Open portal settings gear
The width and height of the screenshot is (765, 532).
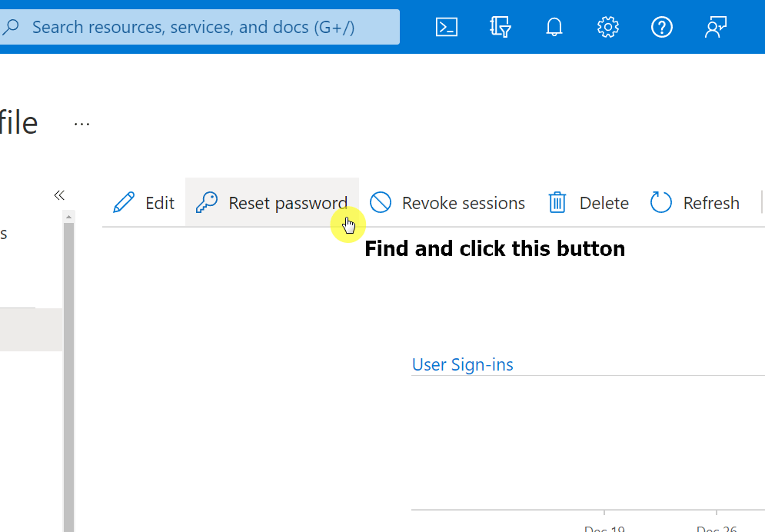[x=608, y=28]
